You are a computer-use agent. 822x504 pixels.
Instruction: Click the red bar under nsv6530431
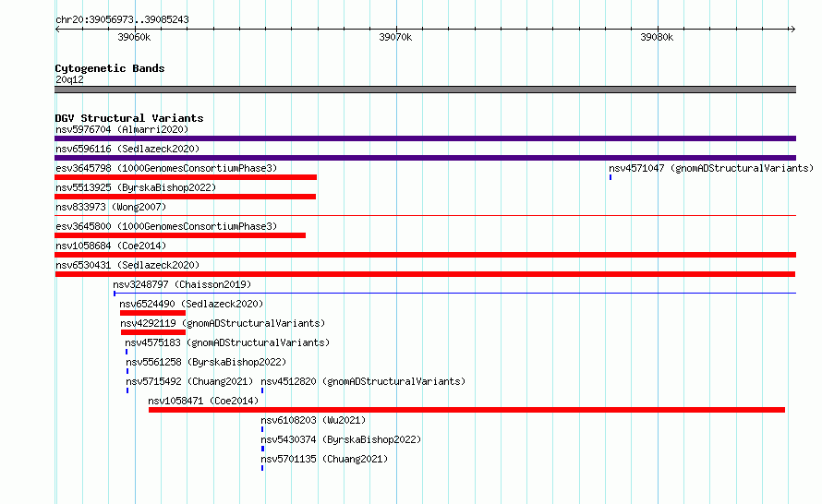pyautogui.click(x=425, y=274)
